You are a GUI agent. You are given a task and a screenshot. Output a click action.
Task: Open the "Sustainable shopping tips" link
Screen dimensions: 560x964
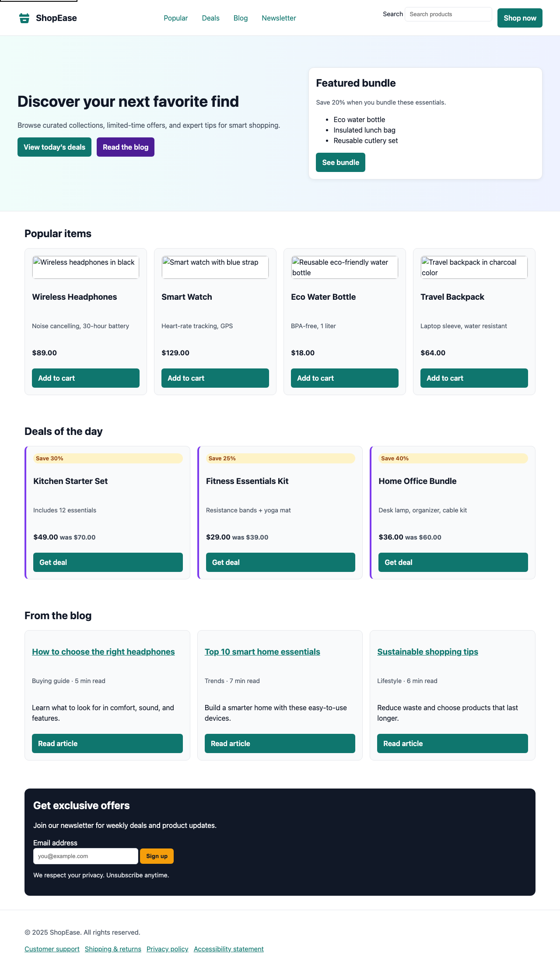[427, 652]
